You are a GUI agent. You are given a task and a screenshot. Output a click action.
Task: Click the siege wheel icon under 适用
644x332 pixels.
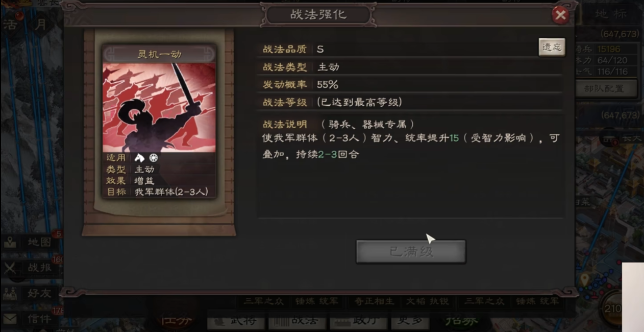coord(154,158)
